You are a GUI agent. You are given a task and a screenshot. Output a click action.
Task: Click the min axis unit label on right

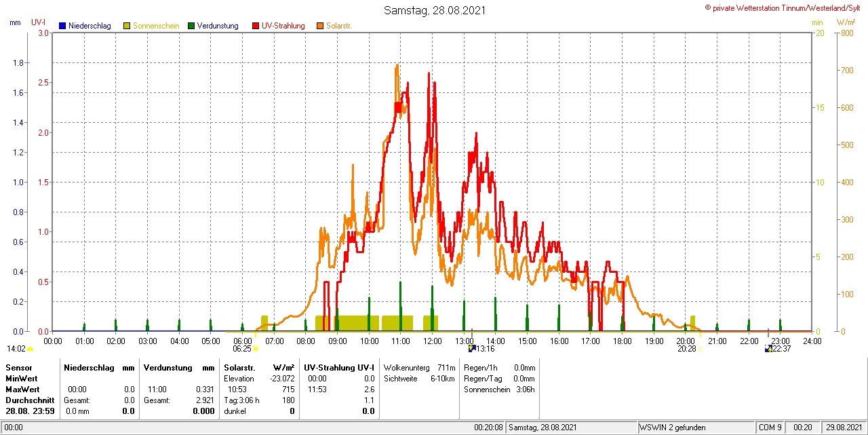[x=818, y=22]
